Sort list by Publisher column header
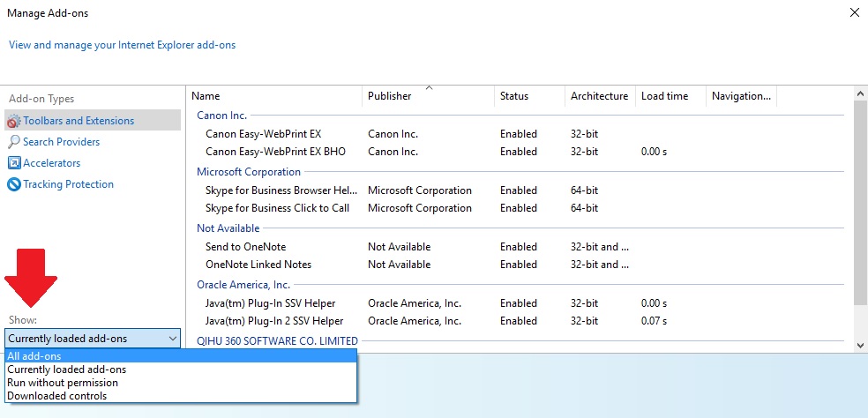 point(428,96)
